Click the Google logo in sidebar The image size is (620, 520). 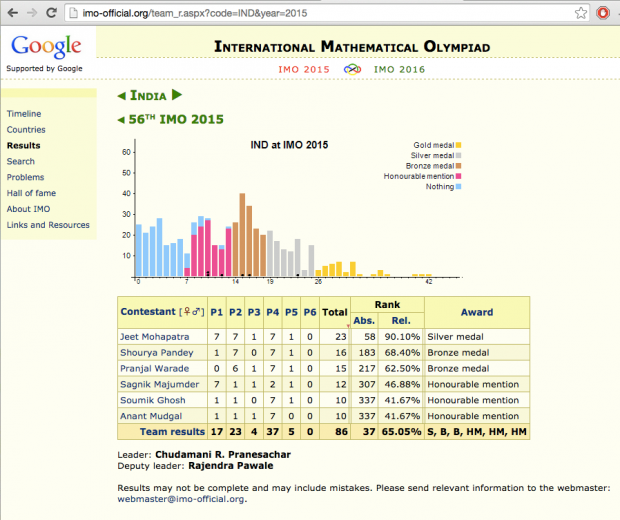pos(45,46)
